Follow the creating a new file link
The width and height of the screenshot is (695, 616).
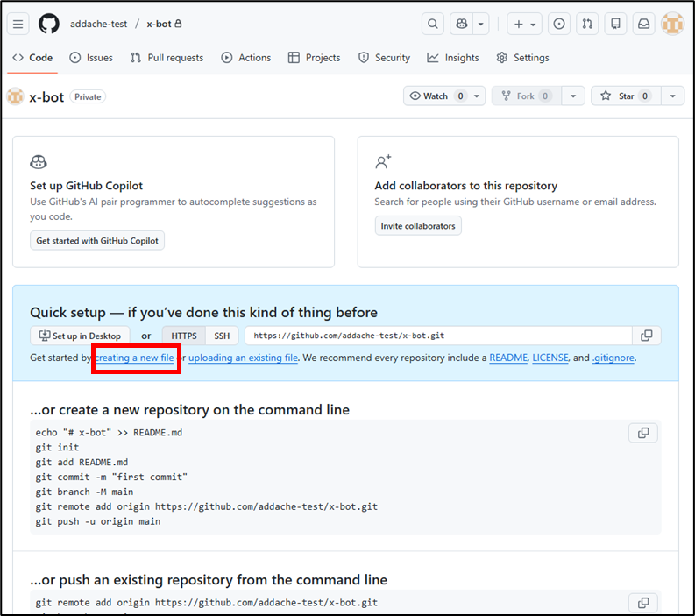coord(135,358)
